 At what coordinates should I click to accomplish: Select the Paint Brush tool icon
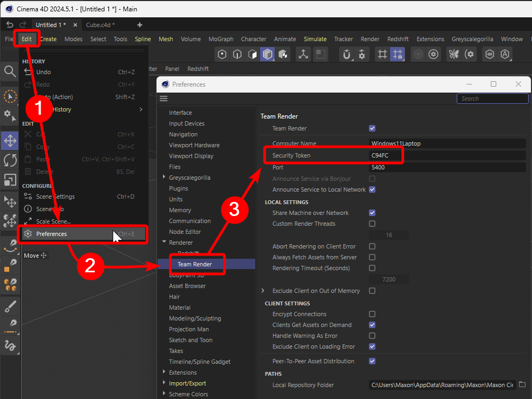10,306
